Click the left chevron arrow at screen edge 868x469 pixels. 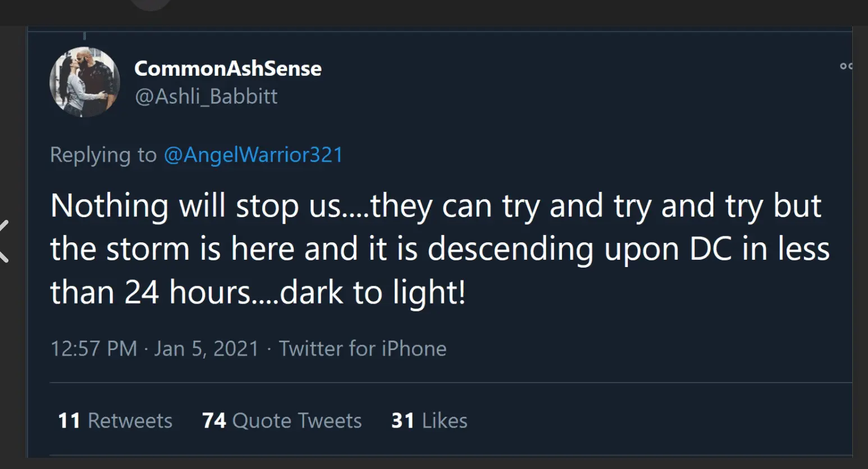coord(3,241)
